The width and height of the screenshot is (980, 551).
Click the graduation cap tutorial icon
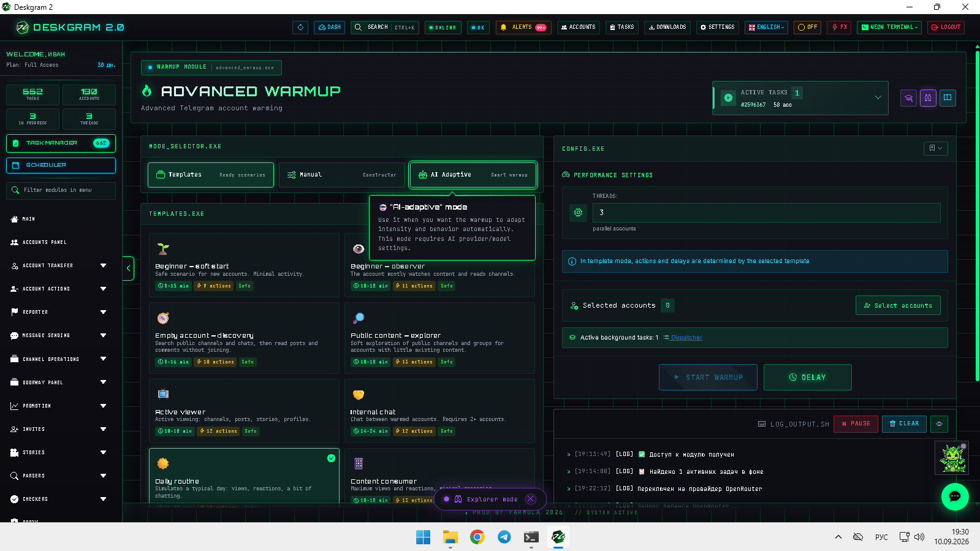[x=909, y=98]
